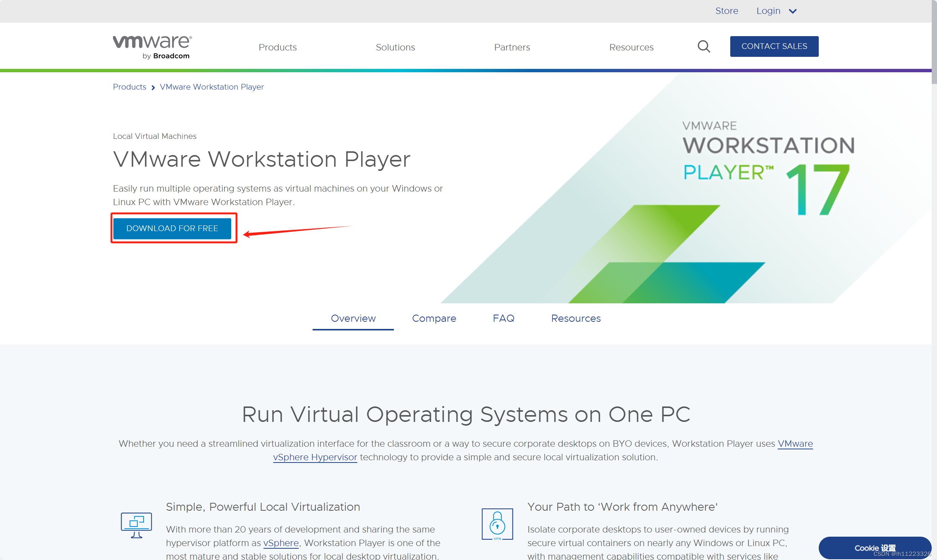This screenshot has height=560, width=937.
Task: Follow the VMware vSphere Hypervisor link
Action: point(315,457)
